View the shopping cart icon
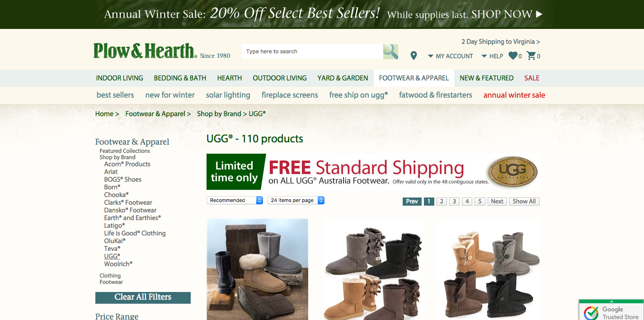 531,56
